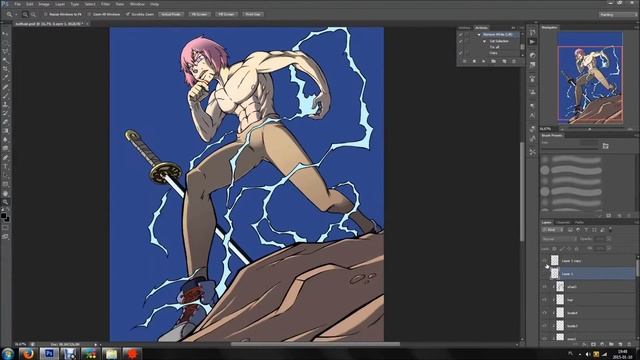Switch to the Channels tab

tap(563, 222)
